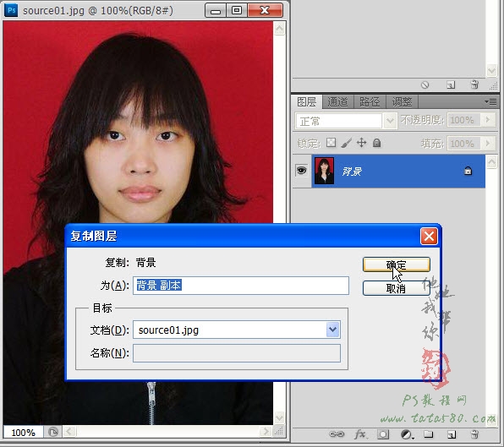
Task: Open the 文档 document dropdown
Action: [x=333, y=330]
